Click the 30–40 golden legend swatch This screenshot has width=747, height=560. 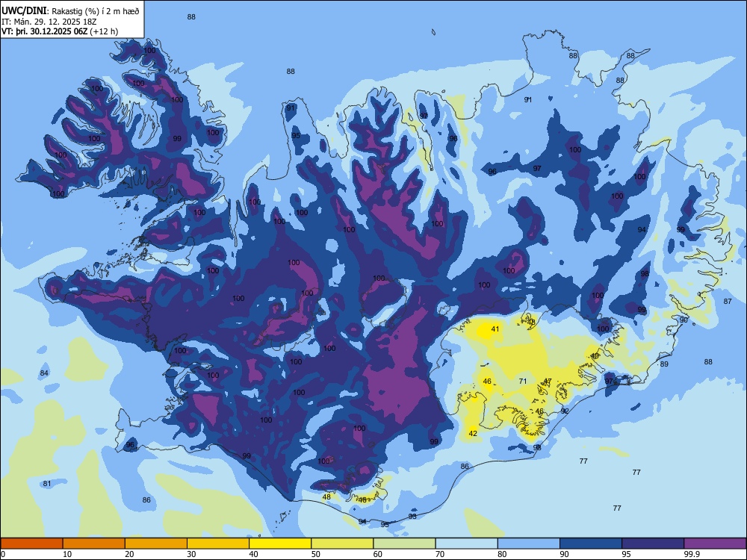(x=218, y=544)
